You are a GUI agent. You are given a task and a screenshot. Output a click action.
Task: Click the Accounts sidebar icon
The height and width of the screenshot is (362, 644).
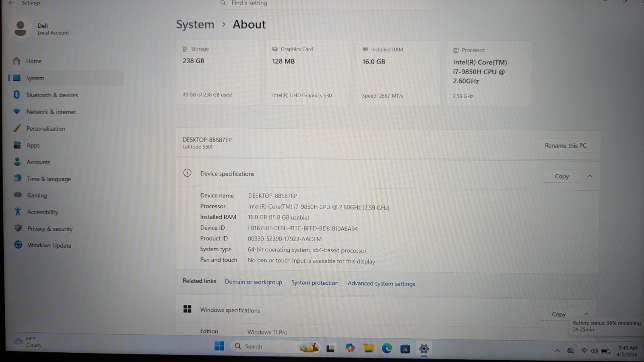(17, 162)
